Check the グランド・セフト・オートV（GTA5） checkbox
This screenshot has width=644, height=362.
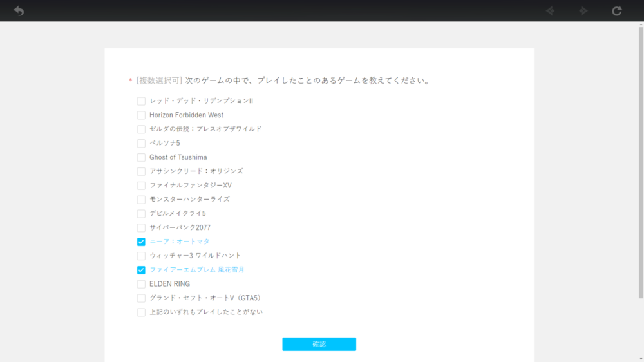[x=141, y=298]
